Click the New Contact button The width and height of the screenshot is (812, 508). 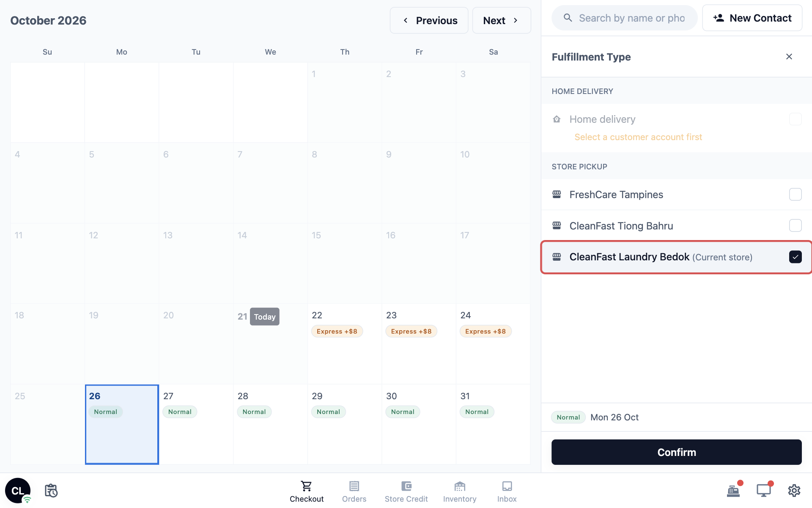point(752,18)
